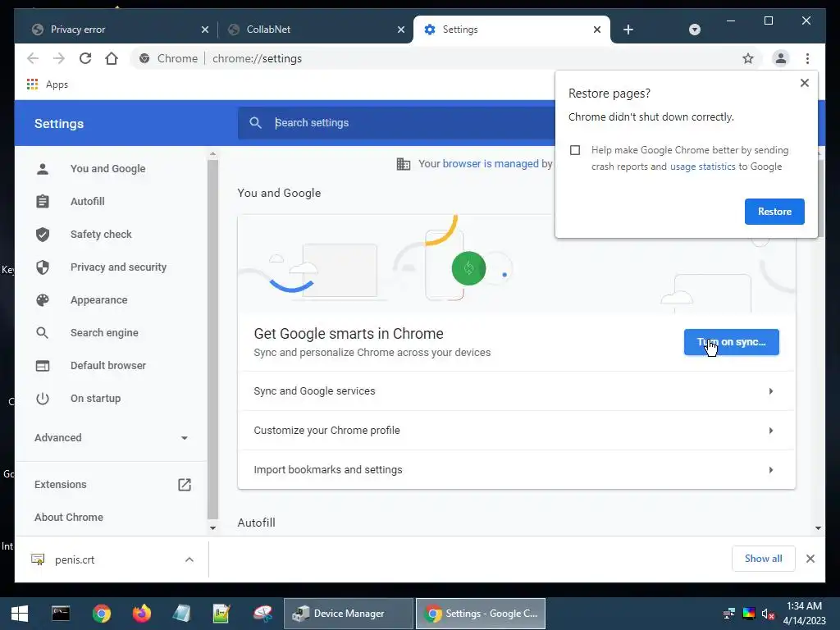
Task: Open You and Google settings section
Action: [x=107, y=169]
